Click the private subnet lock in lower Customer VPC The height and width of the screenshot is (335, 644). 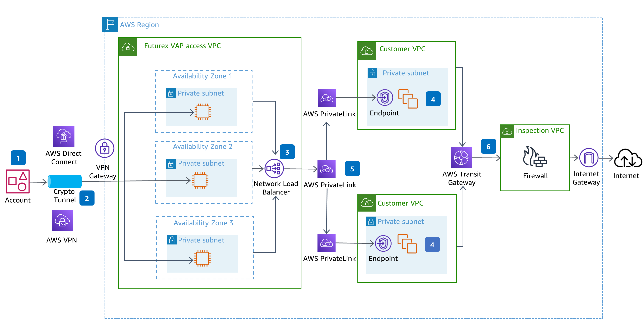point(371,222)
